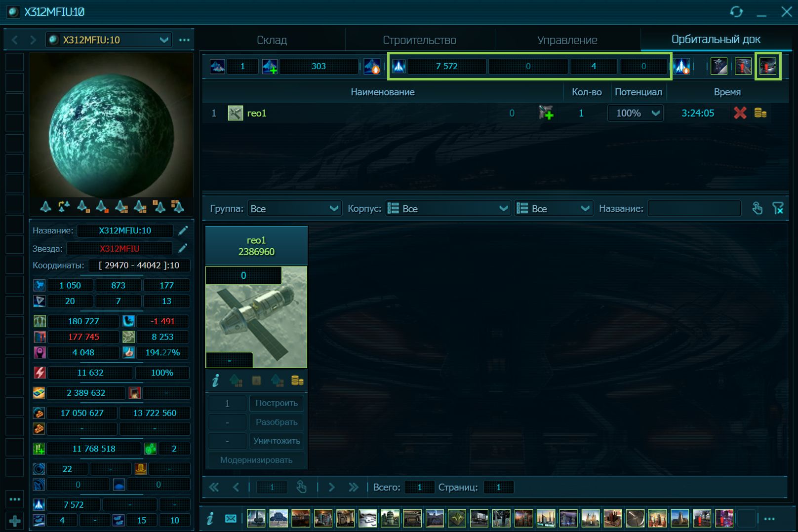Open the Группа dropdown
This screenshot has width=798, height=532.
coord(294,209)
